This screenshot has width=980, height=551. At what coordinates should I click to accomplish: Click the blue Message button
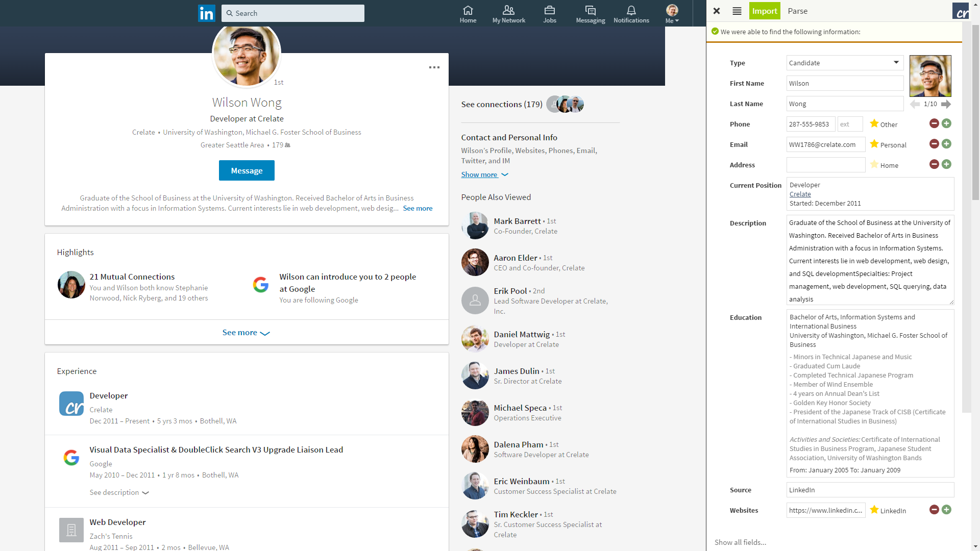coord(247,170)
